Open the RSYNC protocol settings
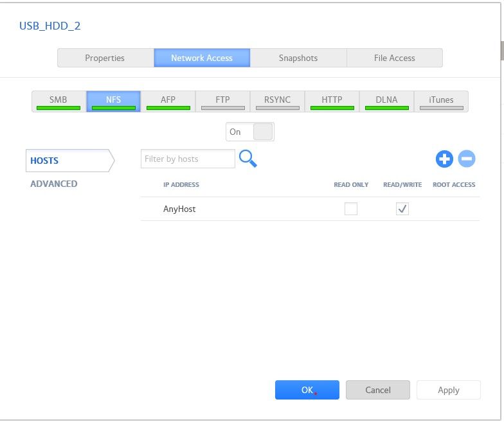Viewport: 504px width, 422px height. (x=278, y=101)
